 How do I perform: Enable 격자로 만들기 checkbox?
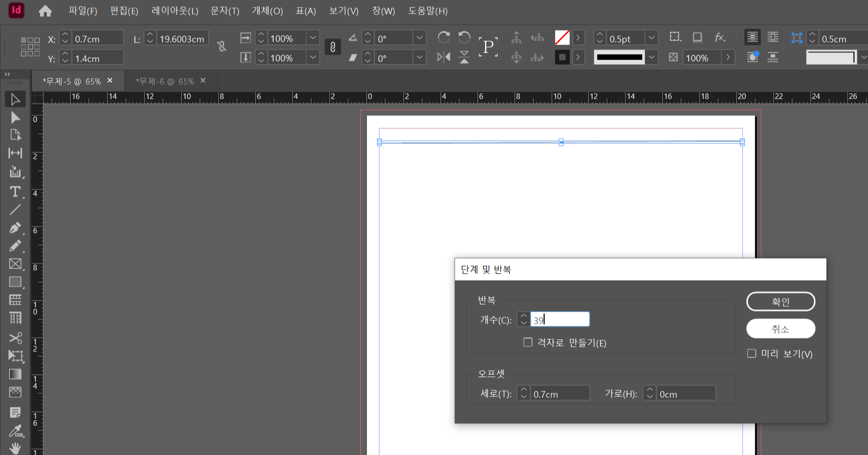tap(528, 342)
